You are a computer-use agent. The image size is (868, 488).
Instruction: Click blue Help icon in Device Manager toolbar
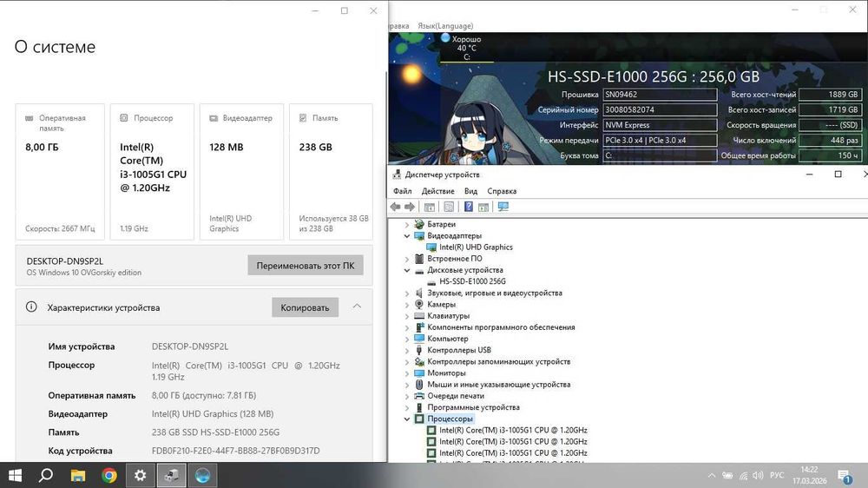point(469,207)
